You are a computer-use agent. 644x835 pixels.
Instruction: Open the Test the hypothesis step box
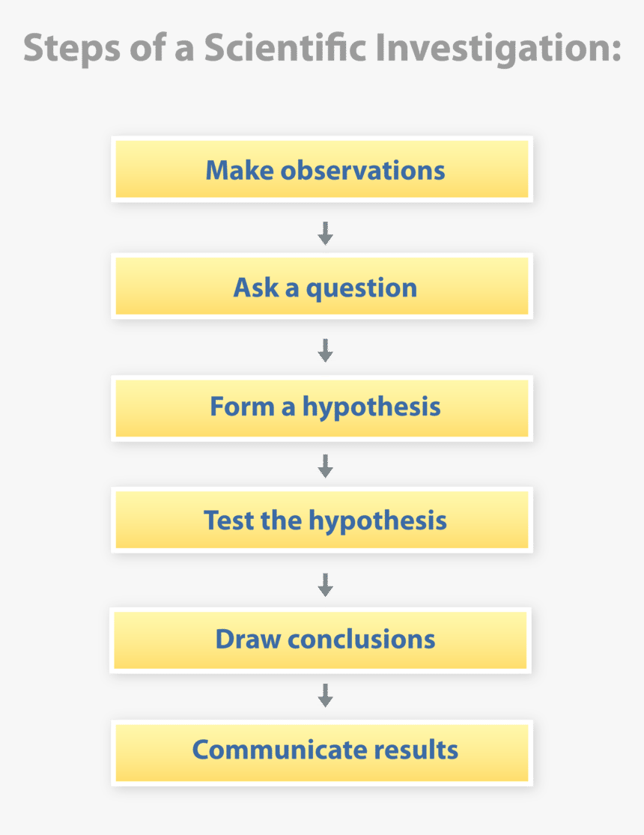[322, 520]
